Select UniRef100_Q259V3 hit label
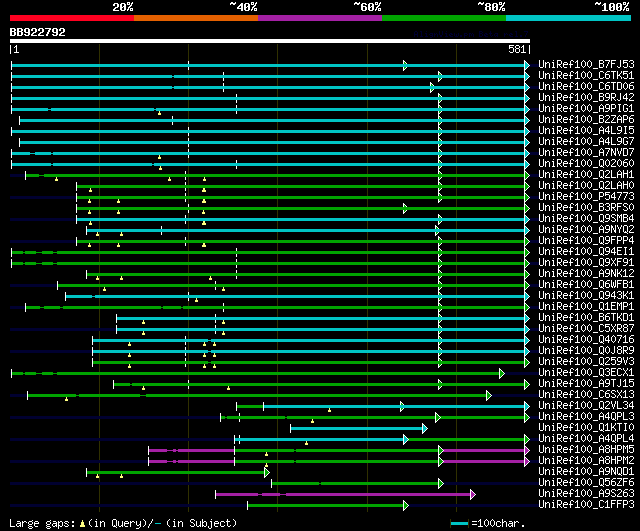Viewport: 640px width, 531px height. tap(586, 362)
